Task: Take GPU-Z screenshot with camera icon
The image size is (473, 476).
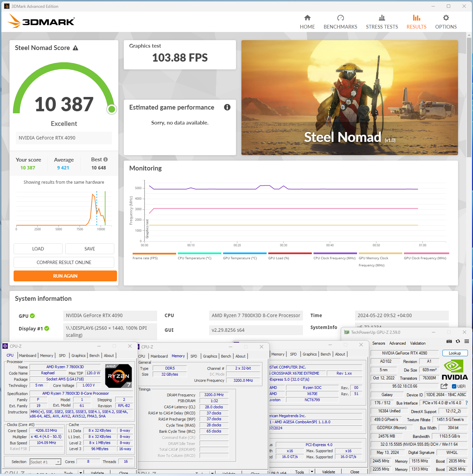Action: pyautogui.click(x=449, y=341)
